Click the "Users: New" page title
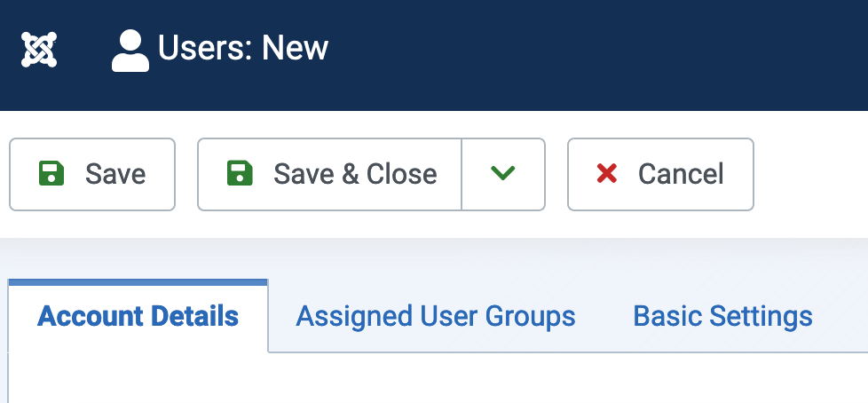Image resolution: width=868 pixels, height=403 pixels. point(243,48)
